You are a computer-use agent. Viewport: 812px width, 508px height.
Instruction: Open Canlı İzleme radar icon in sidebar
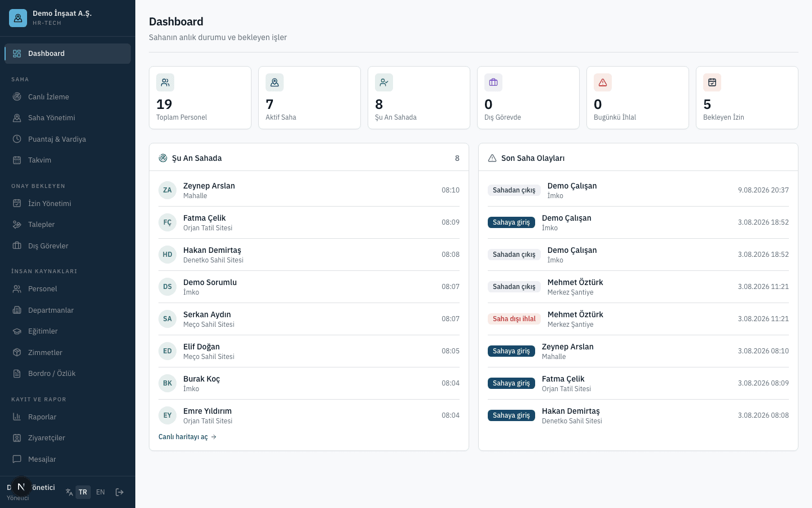pos(17,97)
